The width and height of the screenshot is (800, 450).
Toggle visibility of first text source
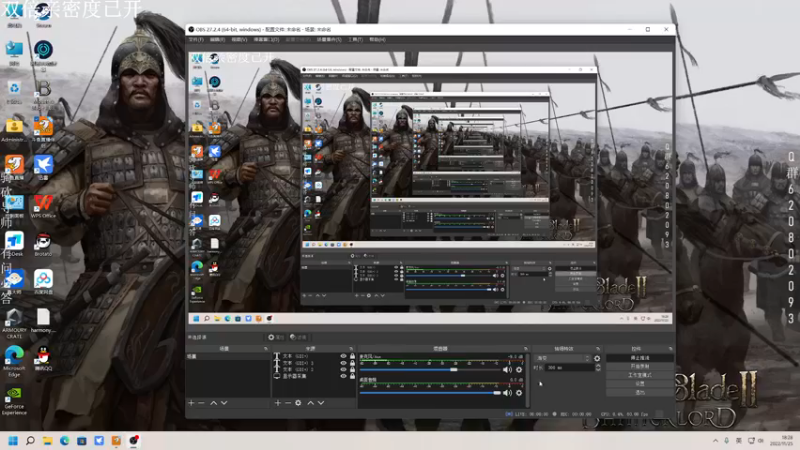click(343, 356)
